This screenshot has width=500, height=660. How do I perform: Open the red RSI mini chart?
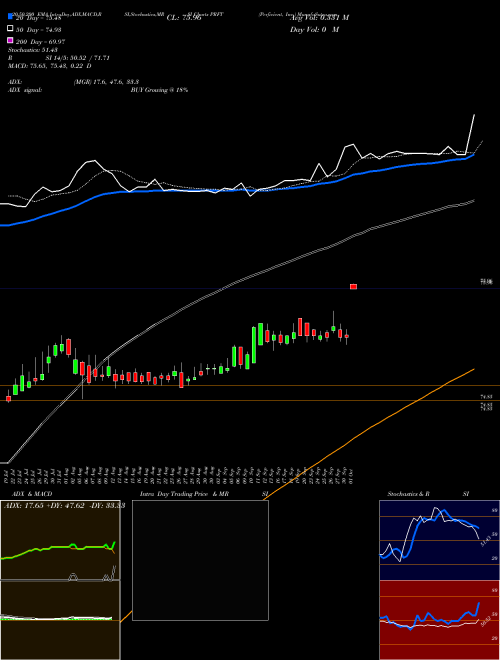[439, 620]
